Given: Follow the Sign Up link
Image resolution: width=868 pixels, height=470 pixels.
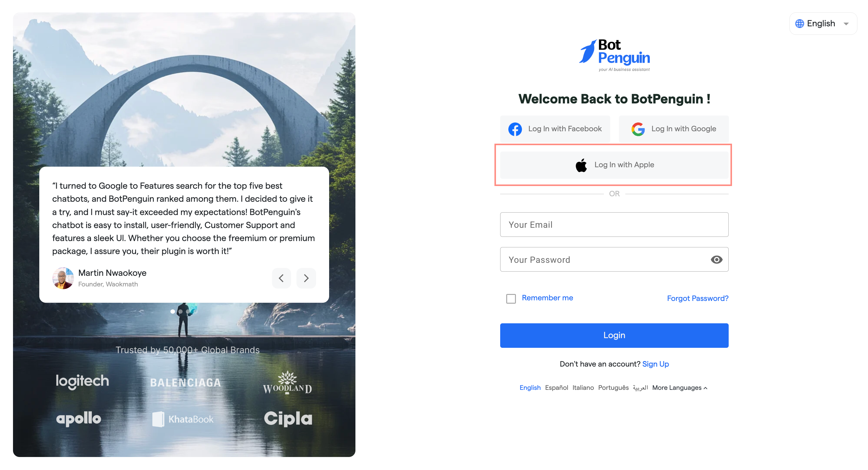Looking at the screenshot, I should point(655,364).
